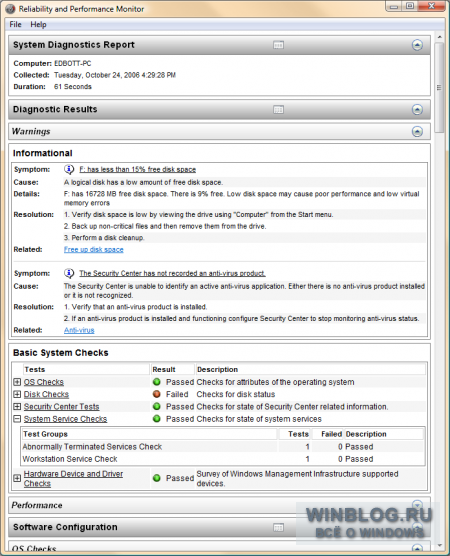This screenshot has height=556, width=450.
Task: Click the Reliability and Performance Monitor title icon
Action: click(x=10, y=9)
